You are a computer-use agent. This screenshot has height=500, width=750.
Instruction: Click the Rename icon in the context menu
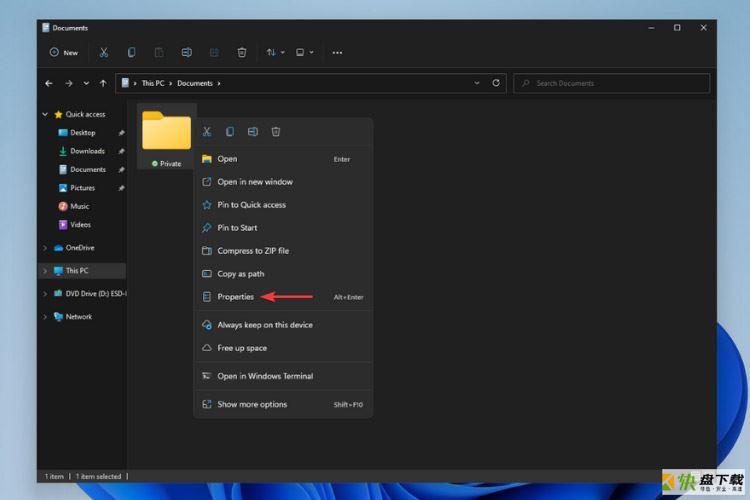(x=253, y=132)
